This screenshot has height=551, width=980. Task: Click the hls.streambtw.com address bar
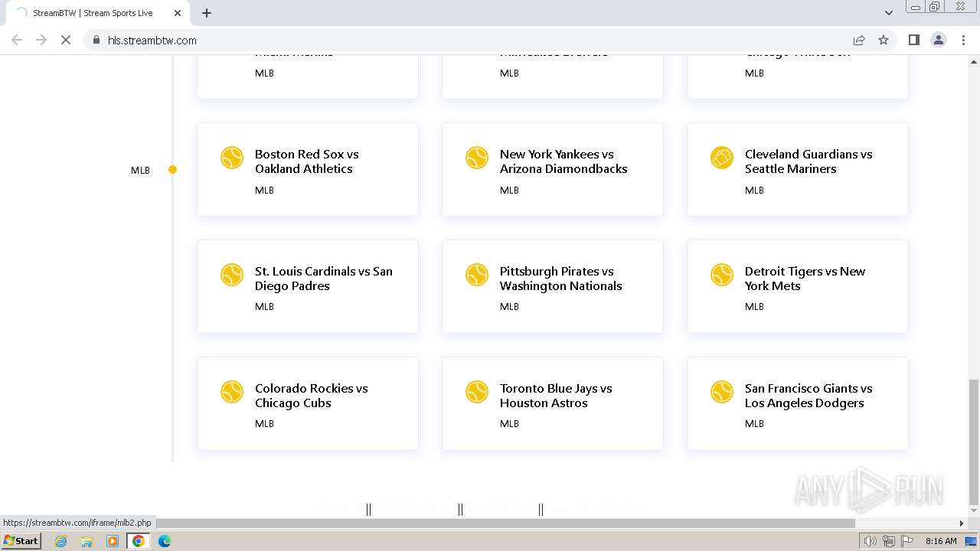pyautogui.click(x=467, y=40)
